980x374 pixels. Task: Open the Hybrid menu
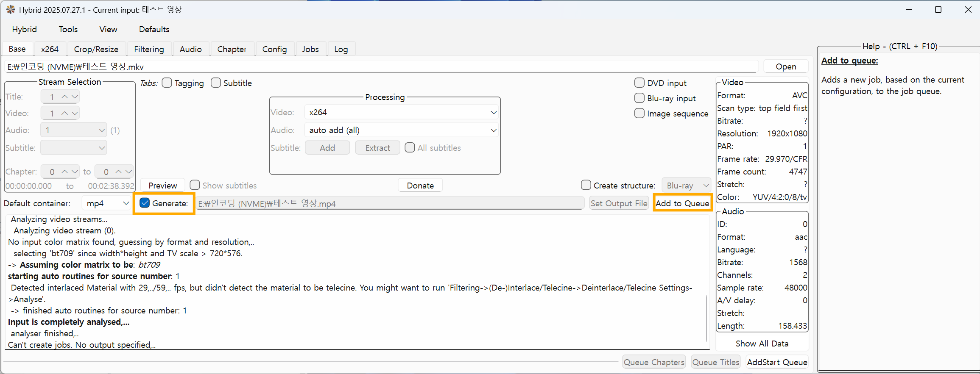pos(25,29)
